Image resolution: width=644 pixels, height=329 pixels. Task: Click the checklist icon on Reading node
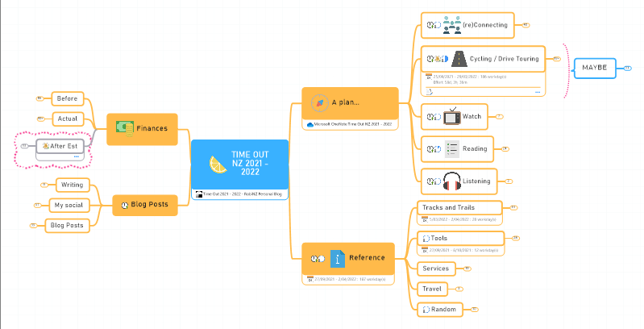[x=452, y=148]
